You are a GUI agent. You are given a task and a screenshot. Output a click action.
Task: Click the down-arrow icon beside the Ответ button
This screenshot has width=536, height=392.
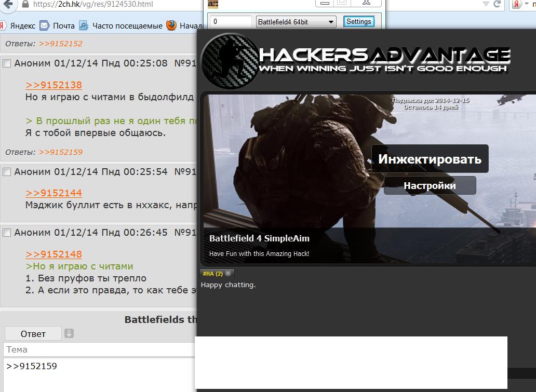point(69,333)
